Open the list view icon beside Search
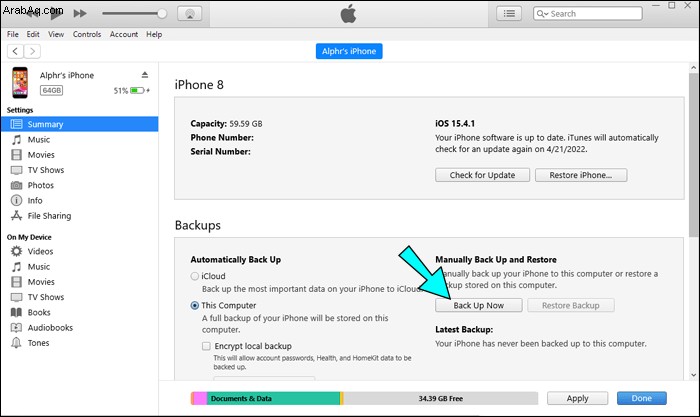 (509, 14)
